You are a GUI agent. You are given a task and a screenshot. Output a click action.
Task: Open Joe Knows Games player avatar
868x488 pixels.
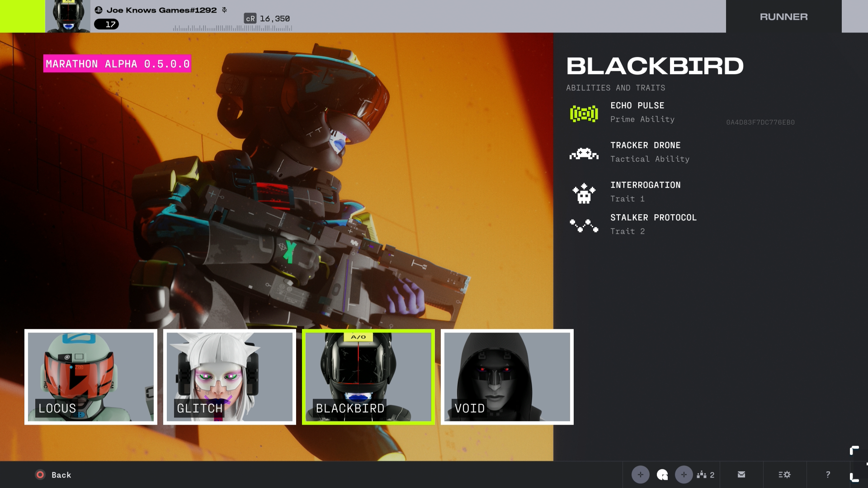click(x=68, y=16)
